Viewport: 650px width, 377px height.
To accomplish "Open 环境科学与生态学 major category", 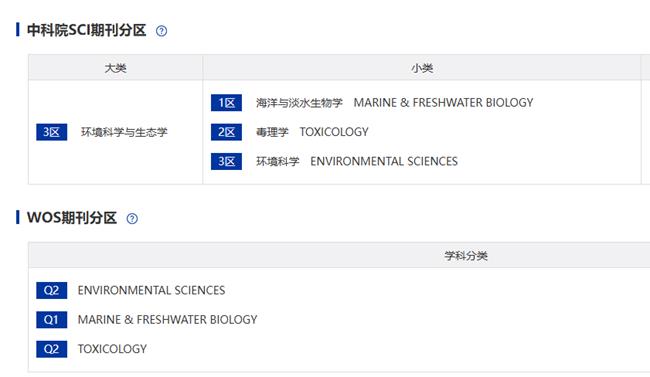I will pyautogui.click(x=124, y=132).
